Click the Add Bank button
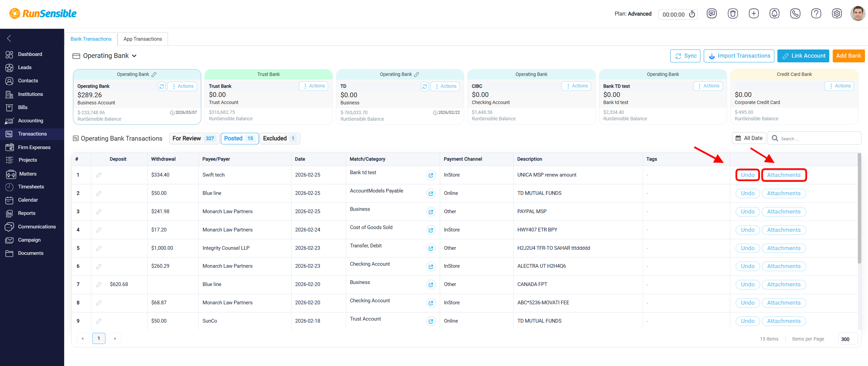The height and width of the screenshot is (366, 868). tap(848, 56)
